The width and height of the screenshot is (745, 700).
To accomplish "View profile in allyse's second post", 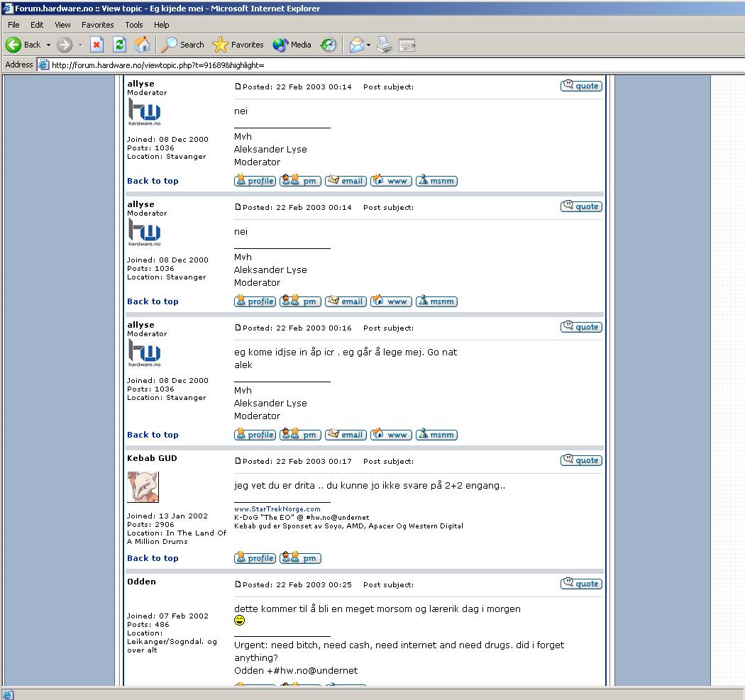I will point(255,301).
